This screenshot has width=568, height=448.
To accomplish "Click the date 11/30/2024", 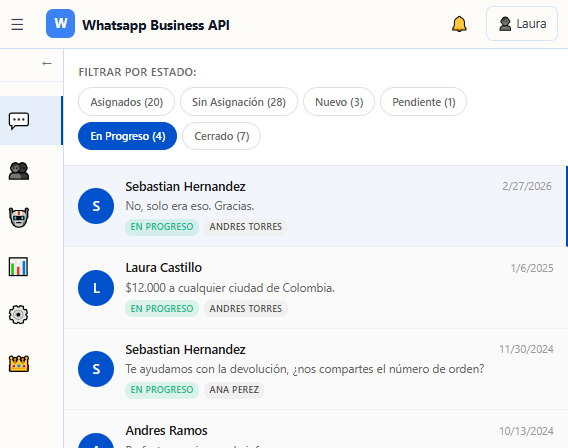I will pos(526,349).
